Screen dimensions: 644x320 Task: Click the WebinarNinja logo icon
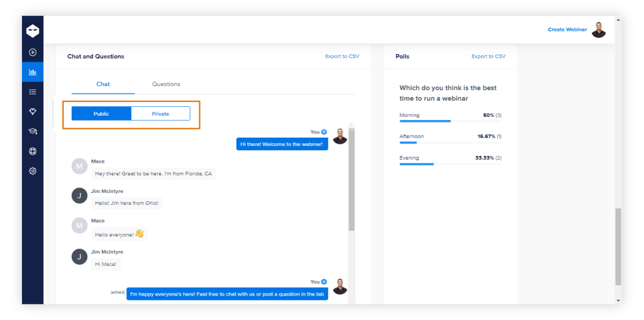click(x=33, y=31)
